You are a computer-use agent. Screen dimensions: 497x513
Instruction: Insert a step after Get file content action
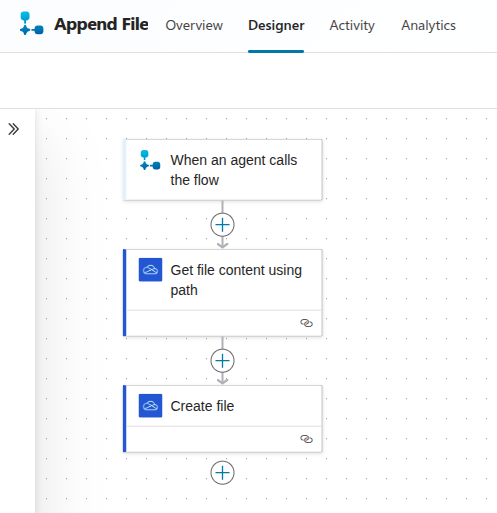click(x=222, y=361)
